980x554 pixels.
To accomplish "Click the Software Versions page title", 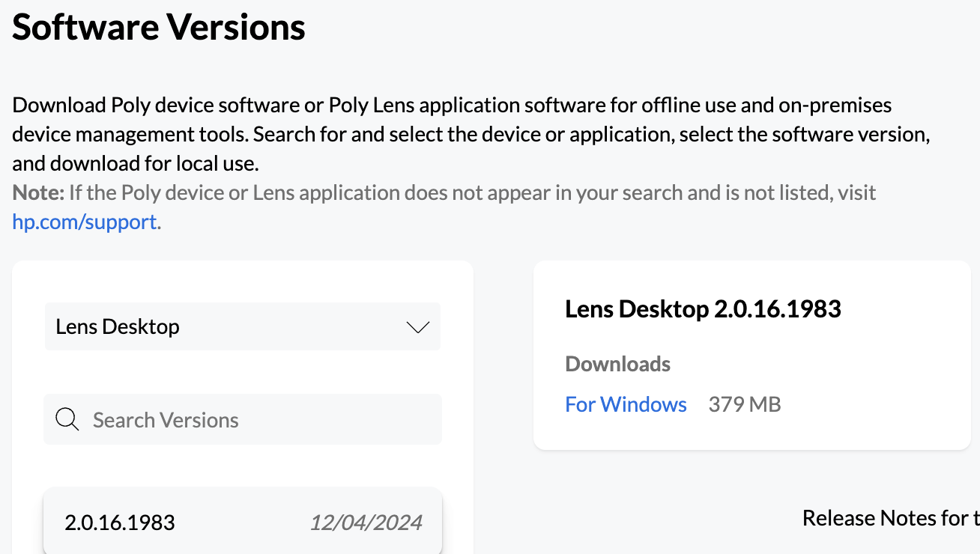I will [158, 27].
